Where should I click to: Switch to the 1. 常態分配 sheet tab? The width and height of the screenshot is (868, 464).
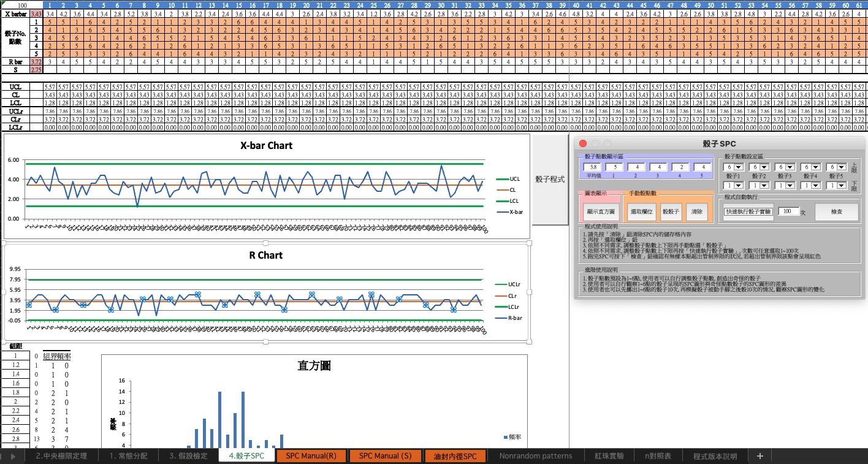(129, 456)
